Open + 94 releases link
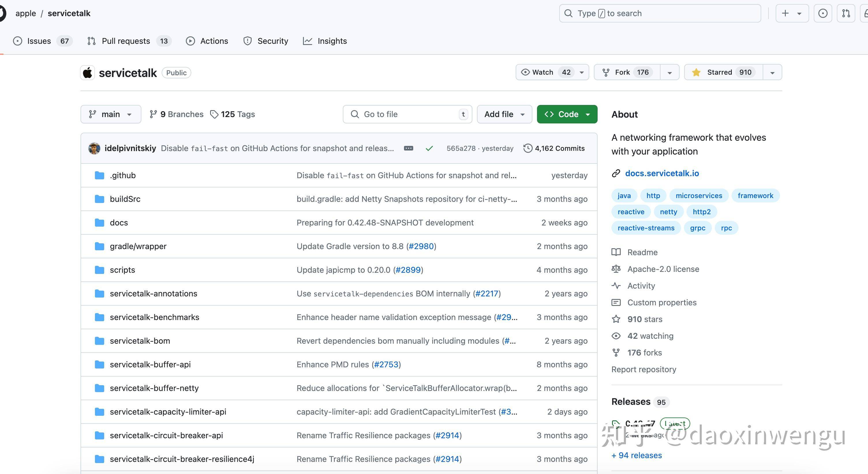The height and width of the screenshot is (474, 868). [637, 455]
